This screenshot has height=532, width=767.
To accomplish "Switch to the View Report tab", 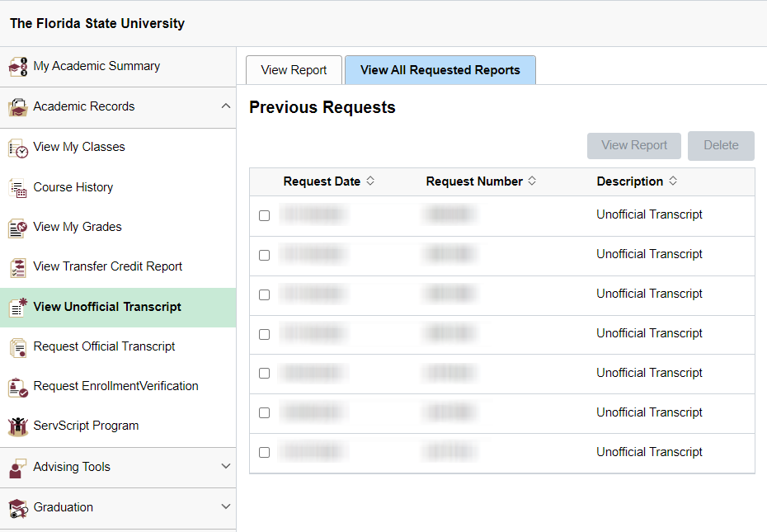I will coord(294,70).
